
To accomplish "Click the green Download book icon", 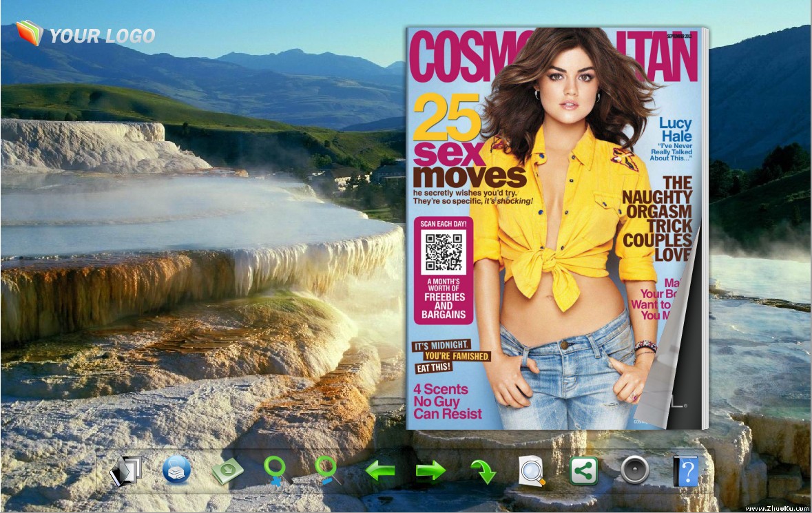I will coord(227,470).
